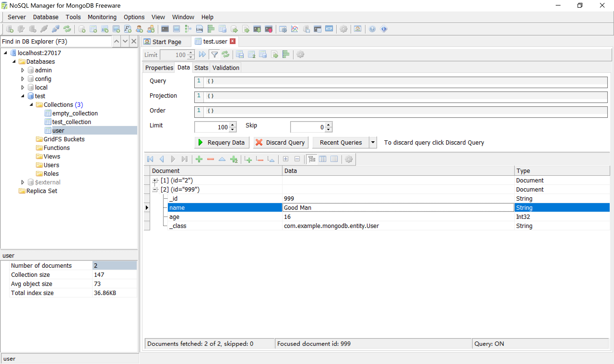Select the user collection in tree
The width and height of the screenshot is (614, 364).
pyautogui.click(x=58, y=131)
